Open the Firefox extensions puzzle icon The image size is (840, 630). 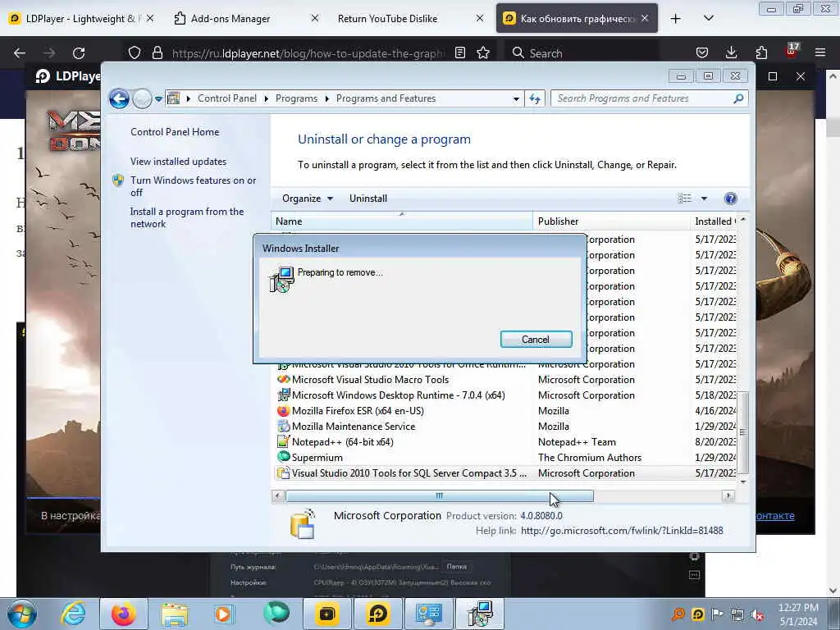pos(761,53)
